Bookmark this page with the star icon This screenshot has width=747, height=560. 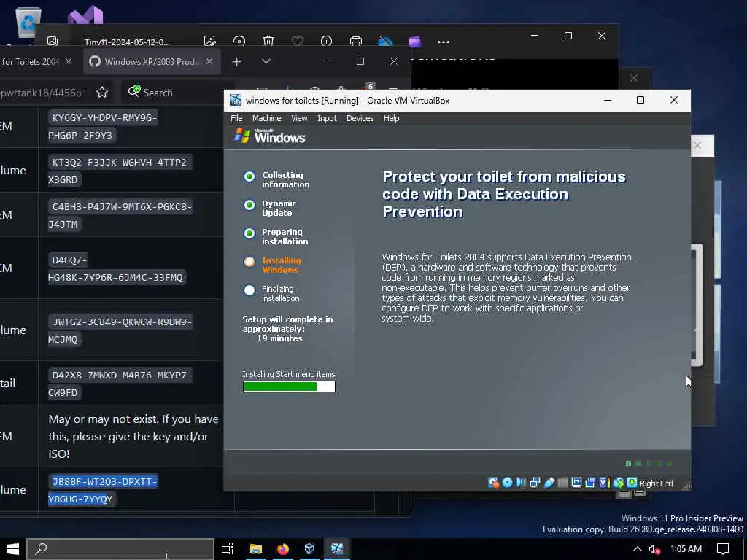[x=102, y=93]
